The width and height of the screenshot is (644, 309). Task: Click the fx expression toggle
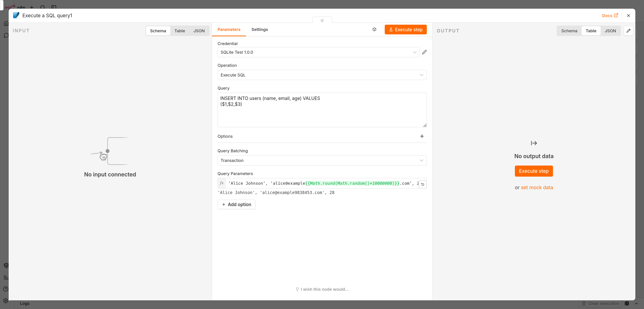222,183
